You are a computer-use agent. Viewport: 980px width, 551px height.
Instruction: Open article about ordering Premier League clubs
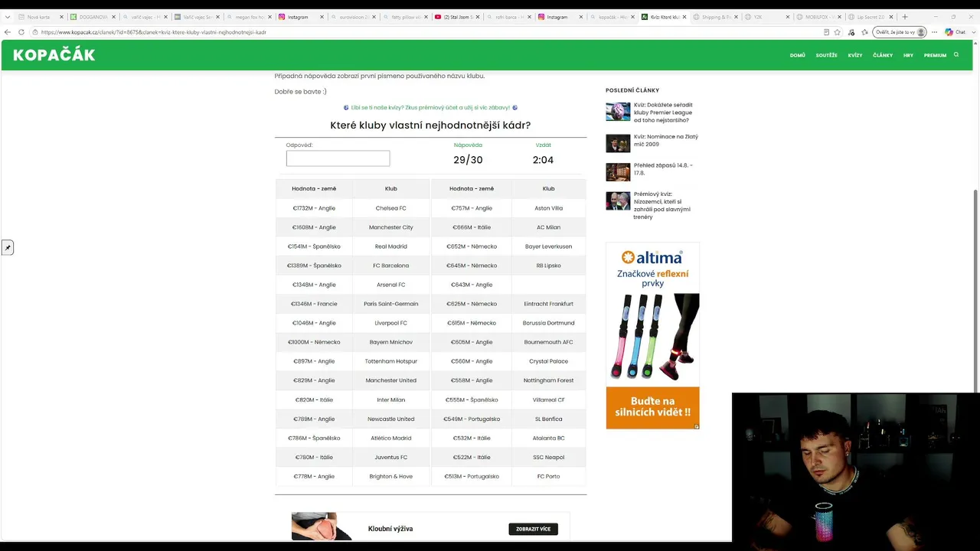(663, 112)
